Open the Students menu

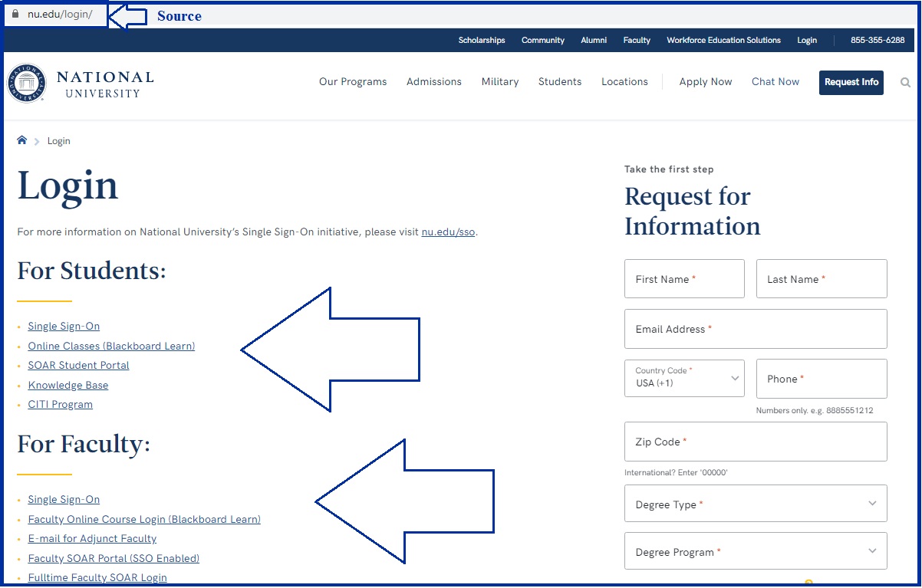tap(560, 82)
